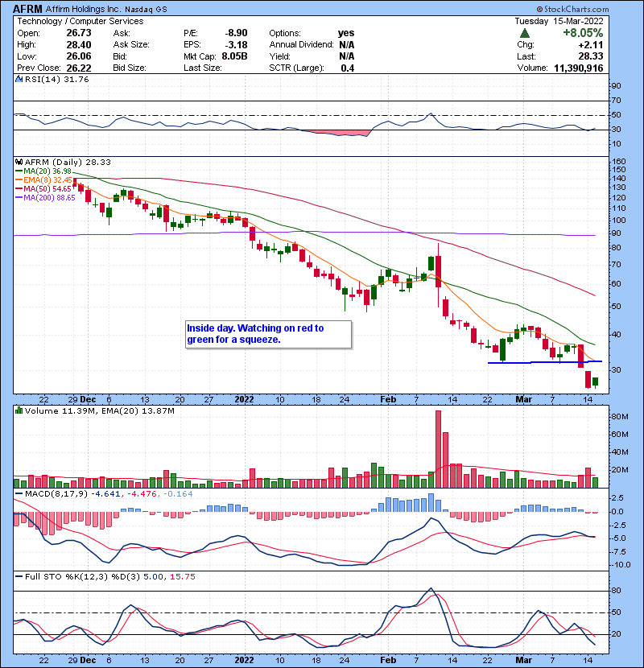Click the blue horizontal support line near 30
Image resolution: width=644 pixels, height=668 pixels.
(545, 362)
